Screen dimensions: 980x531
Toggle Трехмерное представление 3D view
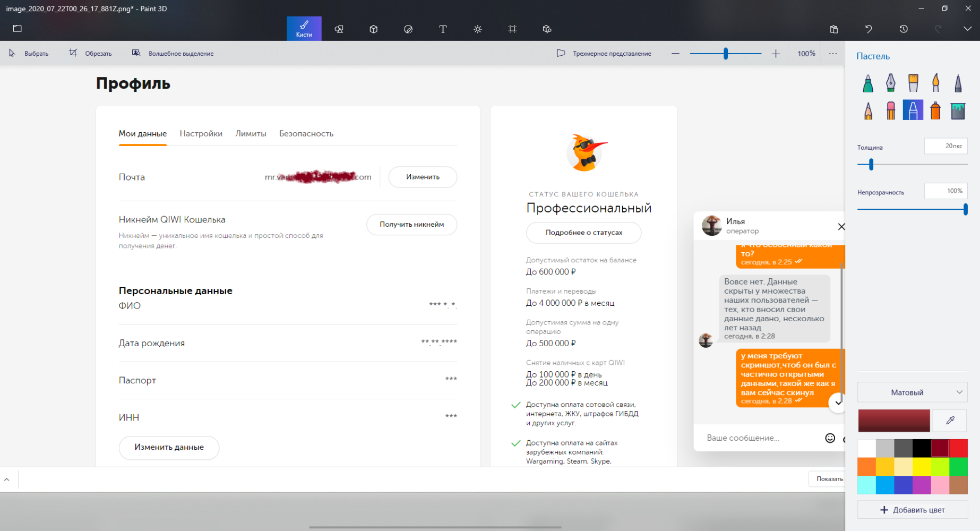tap(604, 54)
